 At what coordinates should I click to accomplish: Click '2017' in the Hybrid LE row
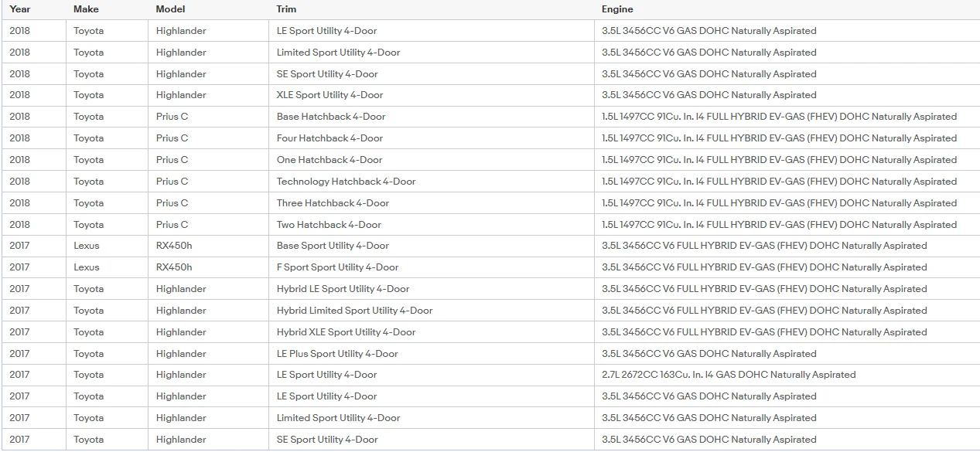click(20, 289)
